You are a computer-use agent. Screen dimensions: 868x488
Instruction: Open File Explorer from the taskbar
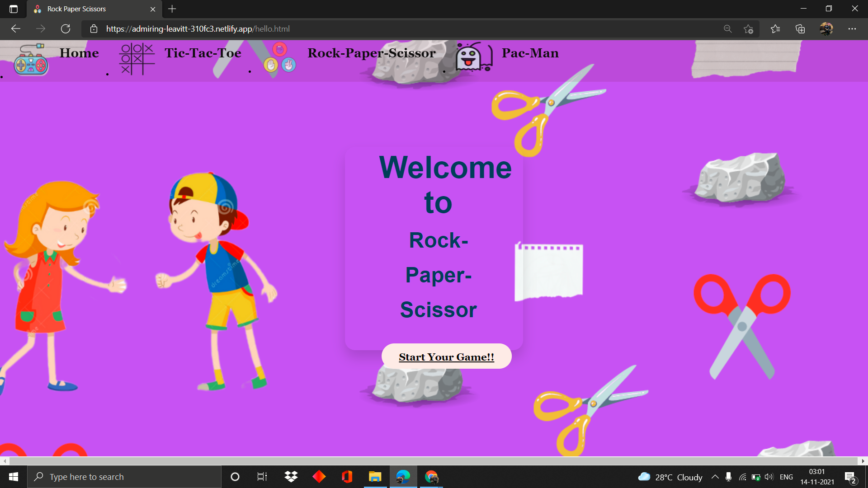point(375,477)
